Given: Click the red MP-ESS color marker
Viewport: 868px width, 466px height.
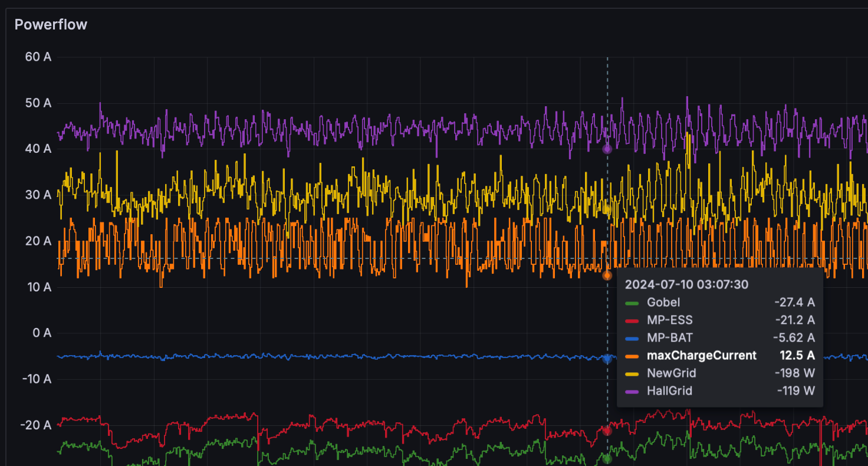Looking at the screenshot, I should click(x=632, y=321).
